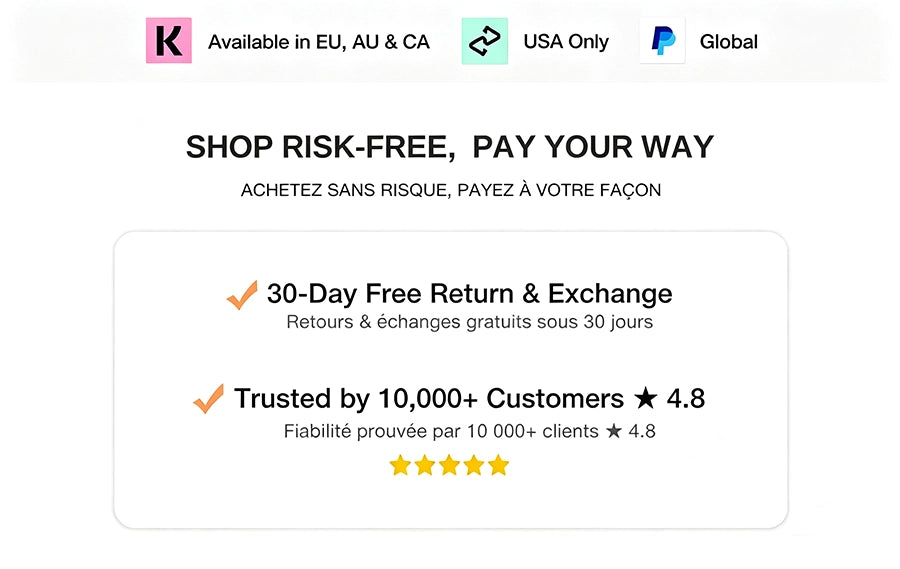The height and width of the screenshot is (569, 900).
Task: Click the second yellow rating star
Action: (425, 465)
